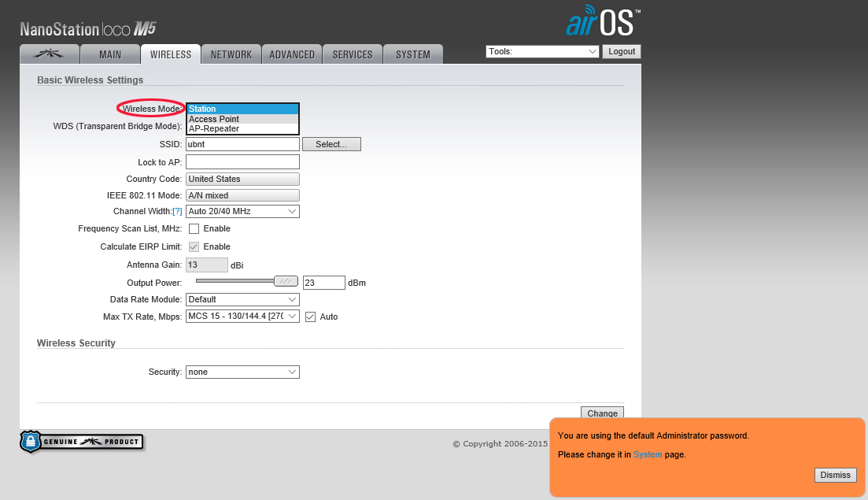This screenshot has height=500, width=868.
Task: Toggle the Max TX Rate Auto checkbox
Action: [x=310, y=317]
